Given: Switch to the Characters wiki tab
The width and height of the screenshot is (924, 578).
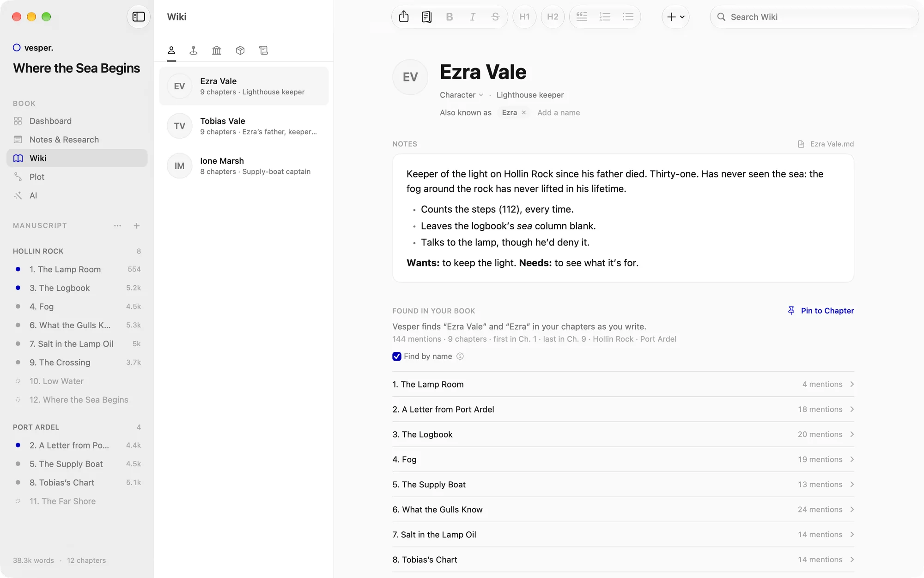Looking at the screenshot, I should tap(171, 50).
